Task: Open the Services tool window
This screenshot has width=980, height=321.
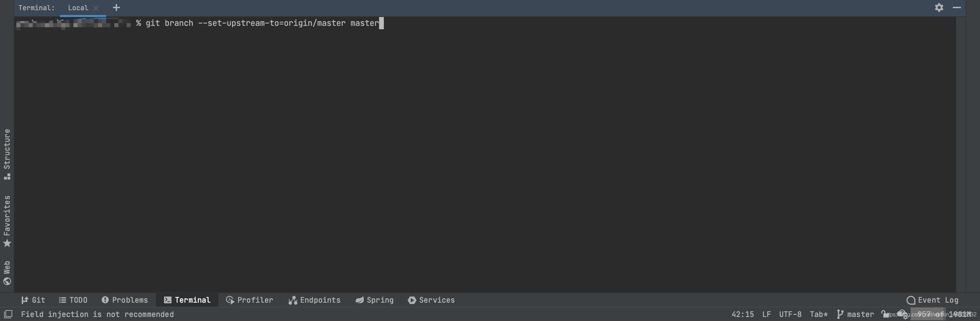Action: pos(431,300)
